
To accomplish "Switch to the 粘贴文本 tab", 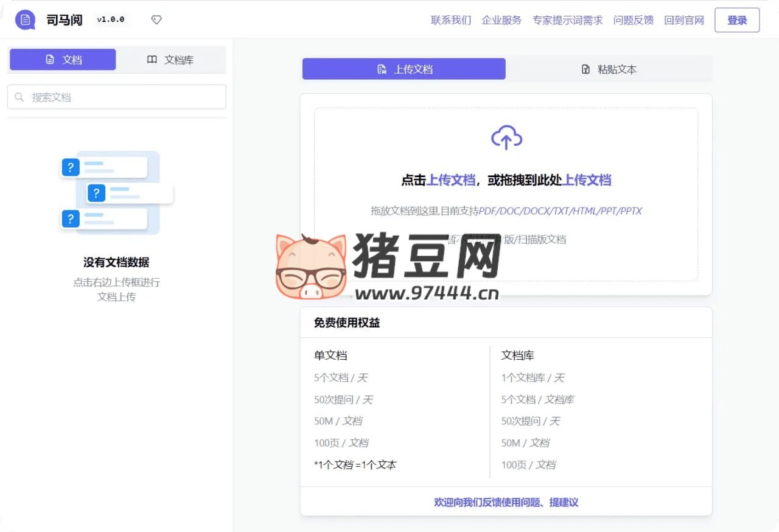I will coord(609,69).
